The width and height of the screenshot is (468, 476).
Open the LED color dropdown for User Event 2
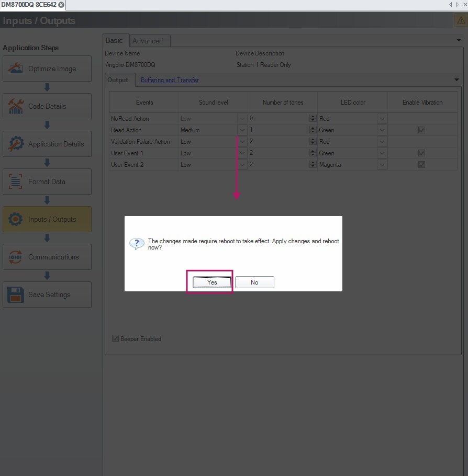pos(382,164)
